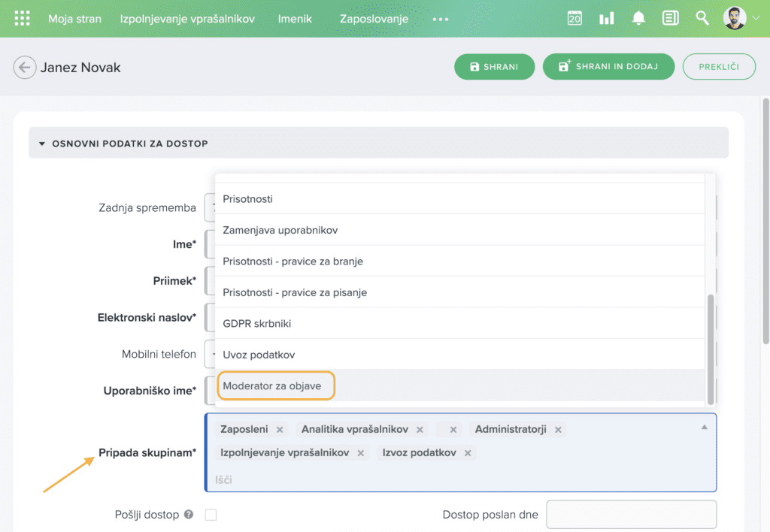This screenshot has height=532, width=770.
Task: Collapse the Osnovni podatki za dostop section
Action: pos(42,143)
